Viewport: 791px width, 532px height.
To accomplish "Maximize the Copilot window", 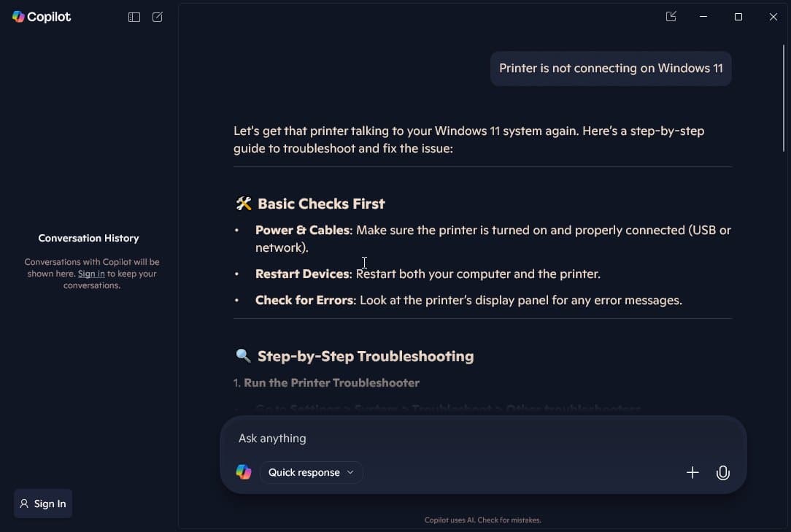I will [x=738, y=17].
